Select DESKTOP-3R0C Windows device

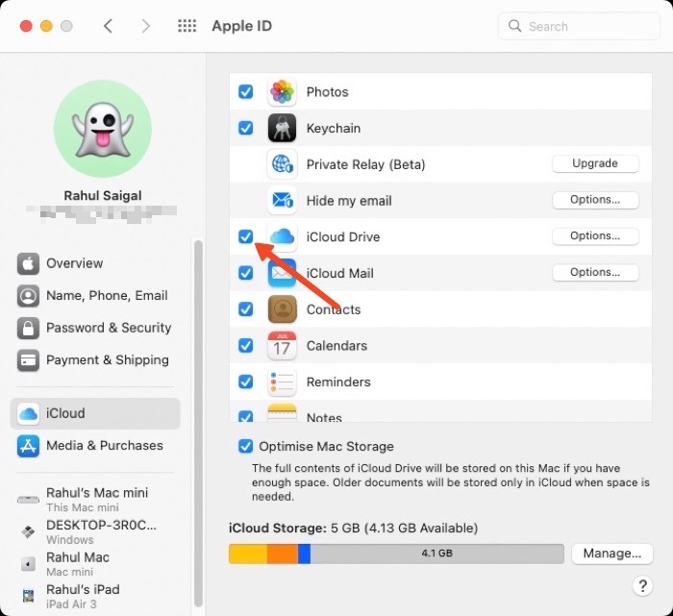point(95,531)
